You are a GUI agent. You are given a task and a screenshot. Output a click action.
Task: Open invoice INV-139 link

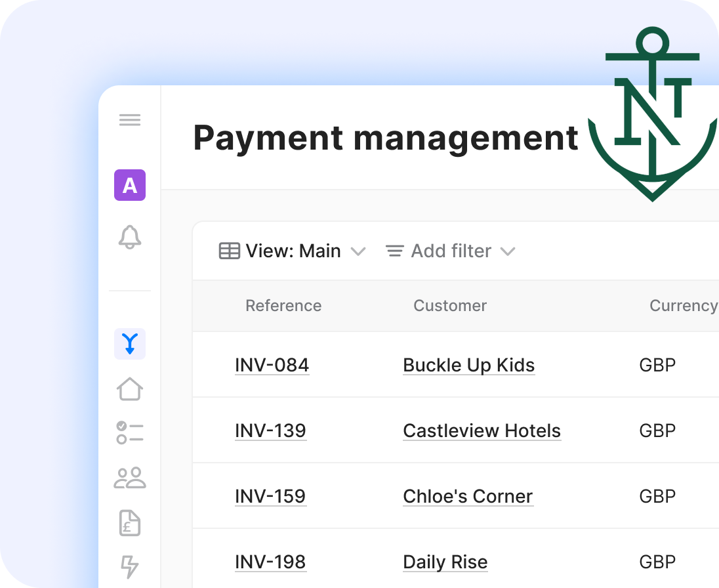[x=270, y=430]
